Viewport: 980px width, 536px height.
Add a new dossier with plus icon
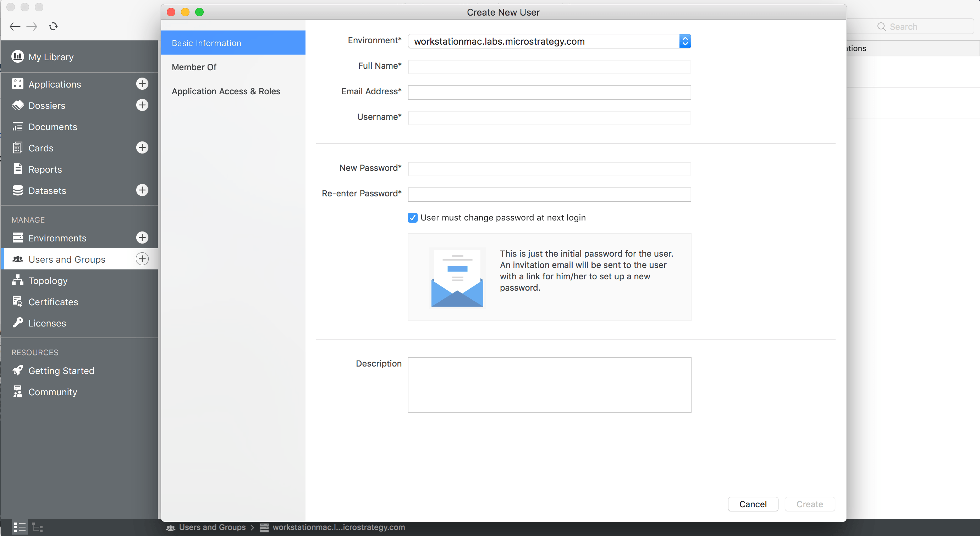(142, 105)
